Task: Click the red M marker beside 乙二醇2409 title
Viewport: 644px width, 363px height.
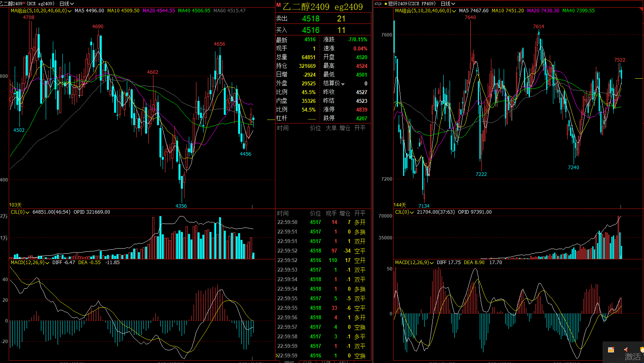Action: pos(278,5)
